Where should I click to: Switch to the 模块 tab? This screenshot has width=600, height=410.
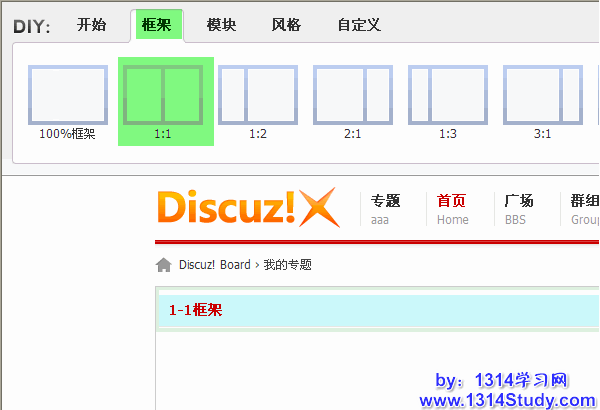221,25
